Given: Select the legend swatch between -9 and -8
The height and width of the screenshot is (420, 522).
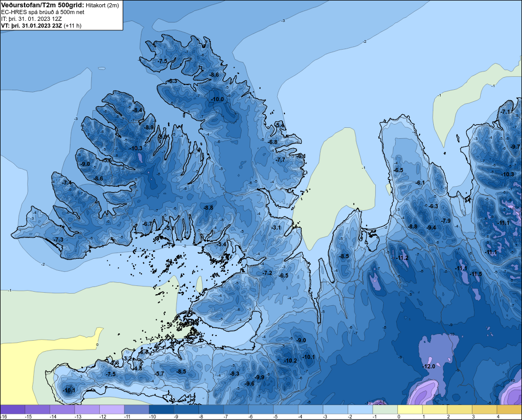Looking at the screenshot, I should pyautogui.click(x=186, y=409).
